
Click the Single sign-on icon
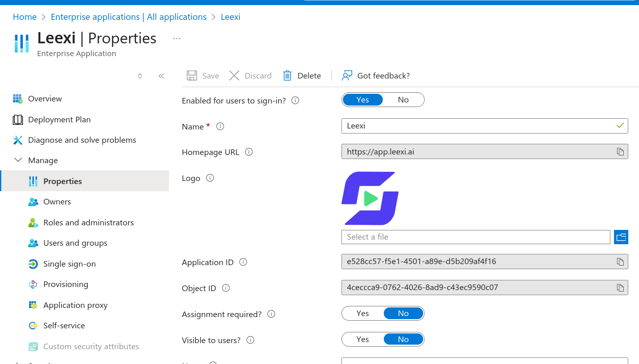coord(33,264)
